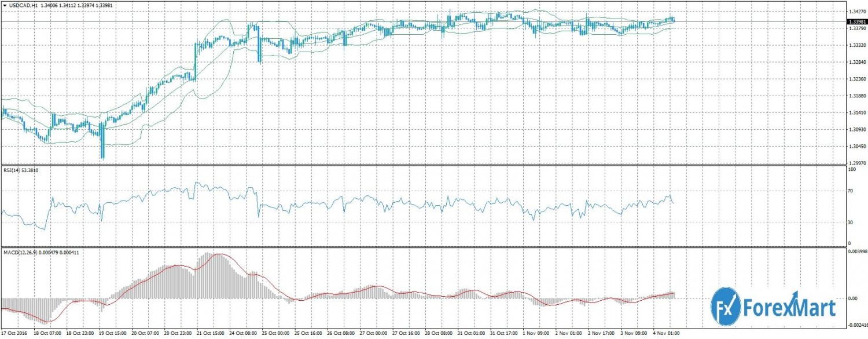Click the divider between price chart and RSI
Viewport: 868px width, 339px height.
click(422, 166)
